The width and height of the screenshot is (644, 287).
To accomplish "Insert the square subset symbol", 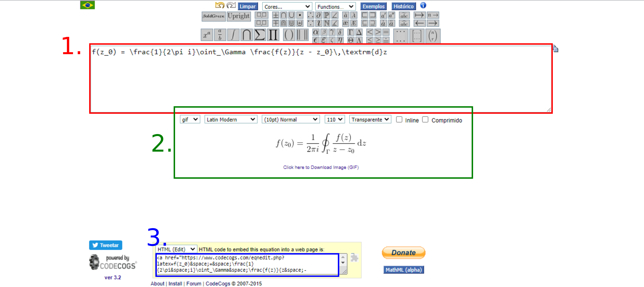I will [365, 15].
